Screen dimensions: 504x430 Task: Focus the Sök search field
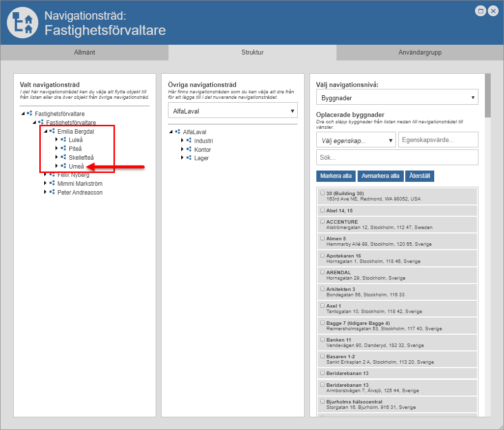397,157
